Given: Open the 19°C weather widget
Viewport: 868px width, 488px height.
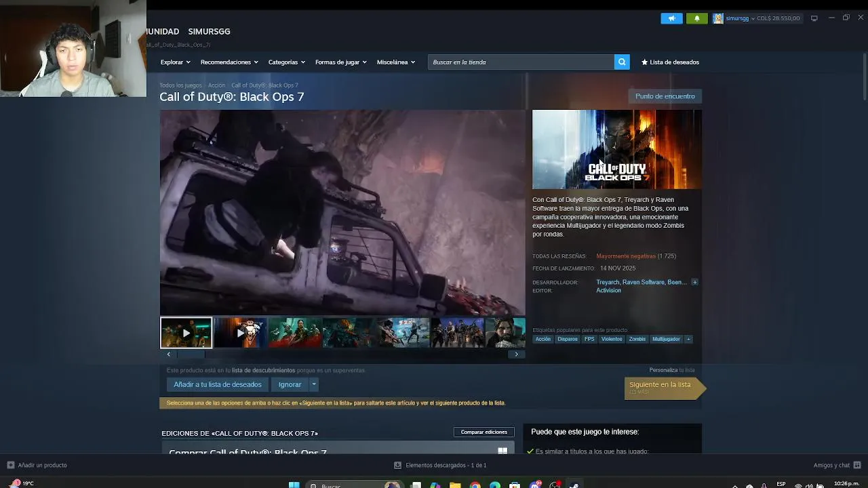Looking at the screenshot, I should tap(20, 484).
